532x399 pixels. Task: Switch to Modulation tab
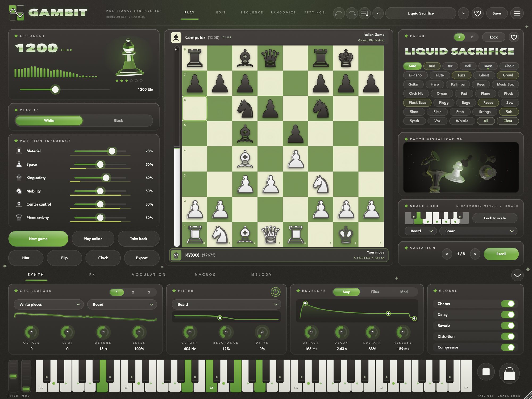click(x=149, y=275)
